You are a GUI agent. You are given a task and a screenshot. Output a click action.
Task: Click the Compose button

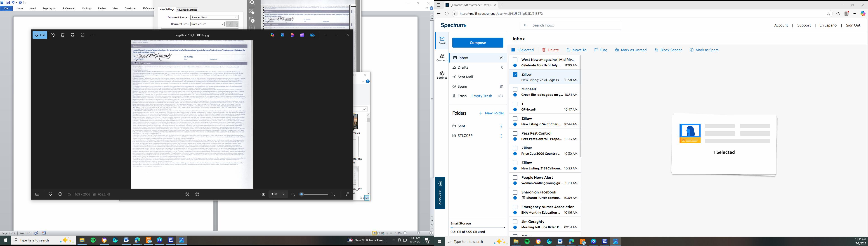(x=477, y=43)
